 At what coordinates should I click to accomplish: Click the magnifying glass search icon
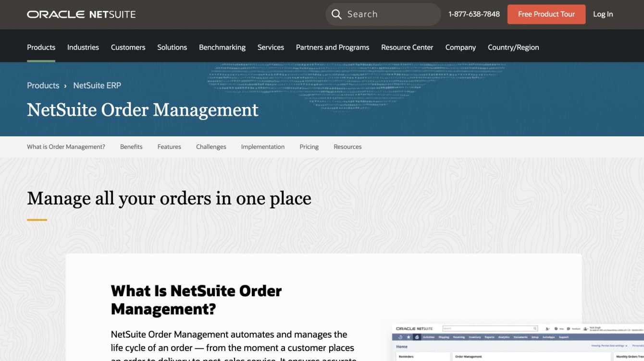(336, 14)
